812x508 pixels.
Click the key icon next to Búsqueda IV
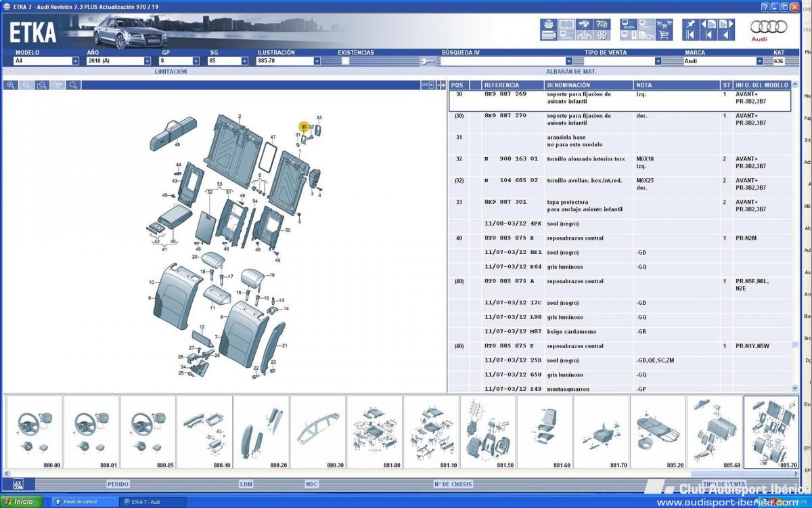[x=426, y=62]
